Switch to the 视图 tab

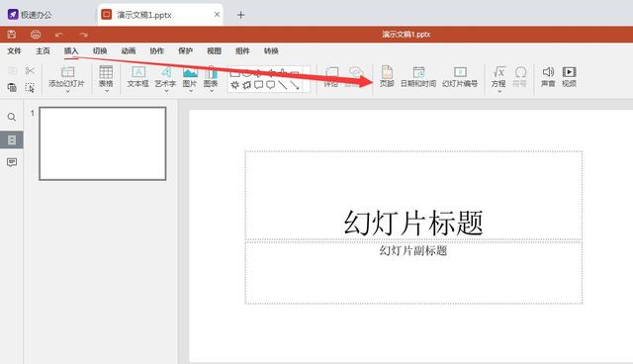click(x=214, y=50)
